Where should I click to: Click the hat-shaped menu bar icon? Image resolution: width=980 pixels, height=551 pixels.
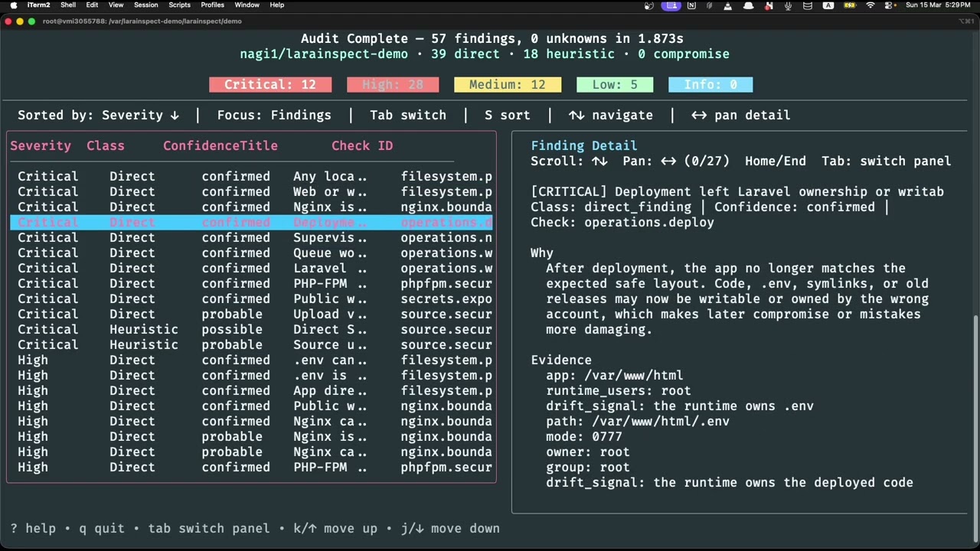[748, 5]
